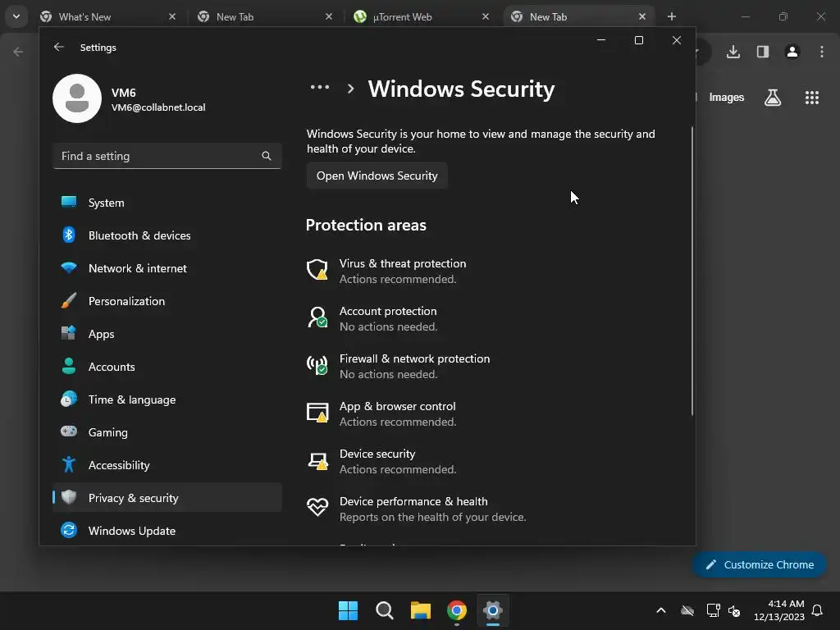Screen dimensions: 840x630
Task: Select the System monitor icon in sidebar
Action: 69,202
